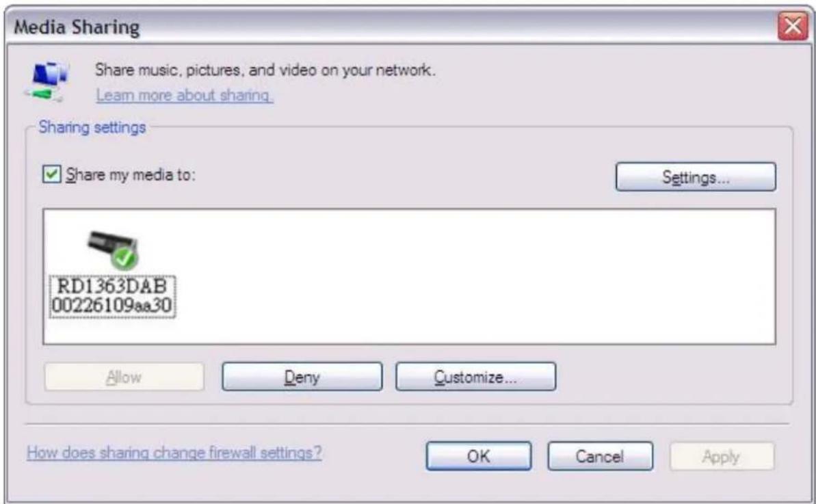The image size is (816, 504).
Task: Toggle the Share my media to checkbox
Action: [51, 174]
